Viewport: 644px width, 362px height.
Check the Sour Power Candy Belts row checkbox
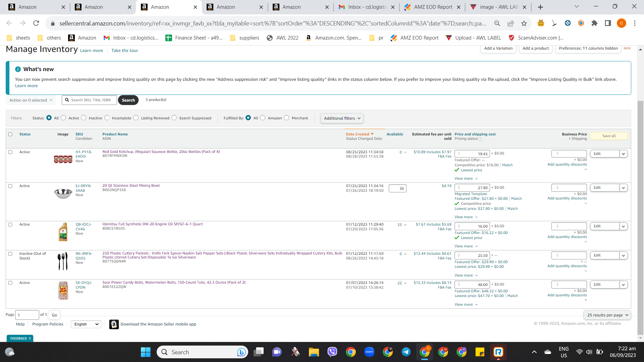10,283
